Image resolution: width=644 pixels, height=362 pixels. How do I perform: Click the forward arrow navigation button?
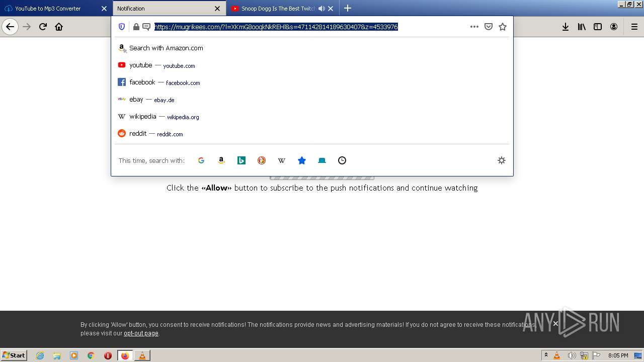pos(27,27)
